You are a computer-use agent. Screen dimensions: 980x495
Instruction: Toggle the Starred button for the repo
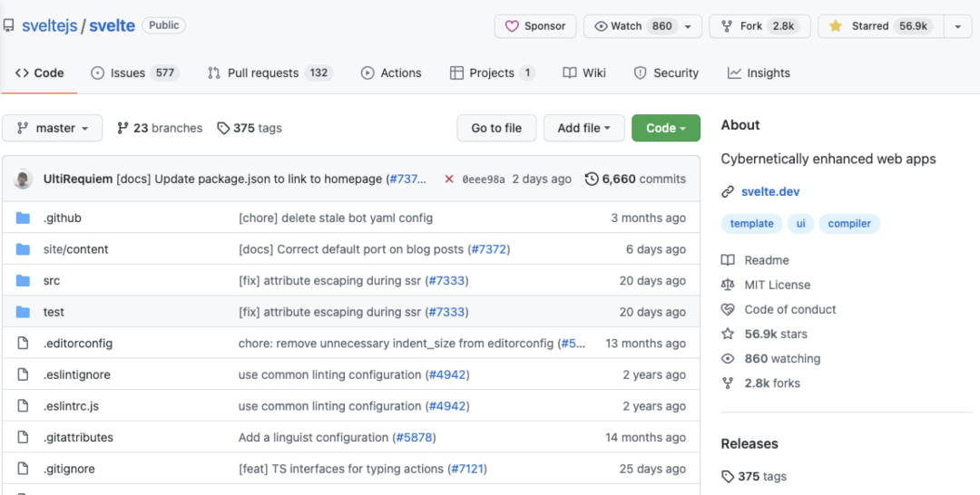tap(878, 26)
